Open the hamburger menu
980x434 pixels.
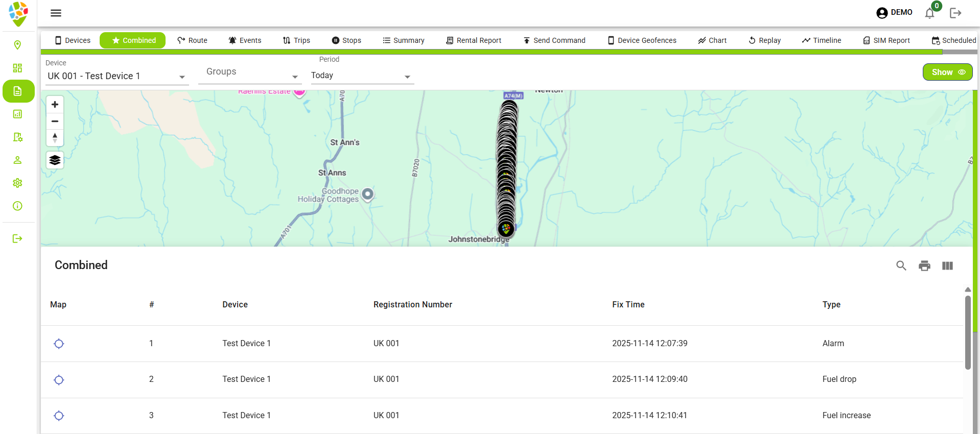[x=56, y=13]
